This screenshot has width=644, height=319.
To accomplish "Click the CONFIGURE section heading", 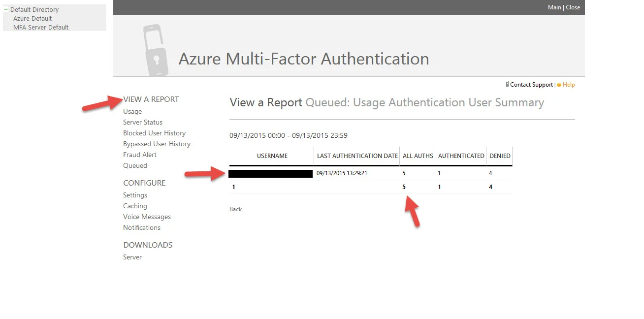I will tap(144, 183).
